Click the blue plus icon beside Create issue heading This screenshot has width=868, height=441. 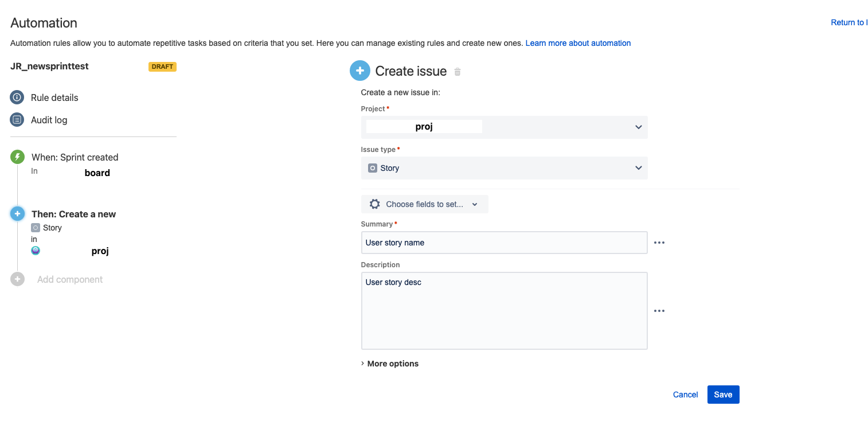pos(360,71)
